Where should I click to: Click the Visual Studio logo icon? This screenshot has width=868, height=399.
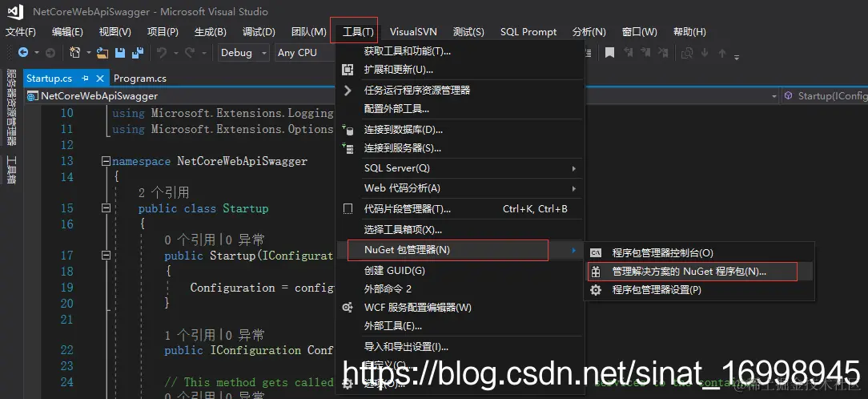coord(15,11)
